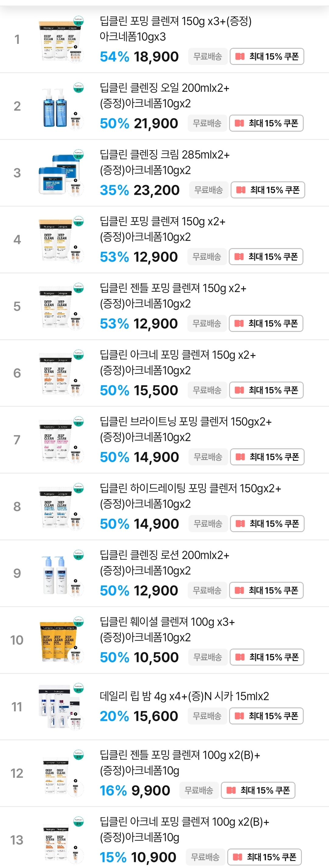
Task: Click 최대 15% 쿠폰 button for rank 1
Action: 267,57
